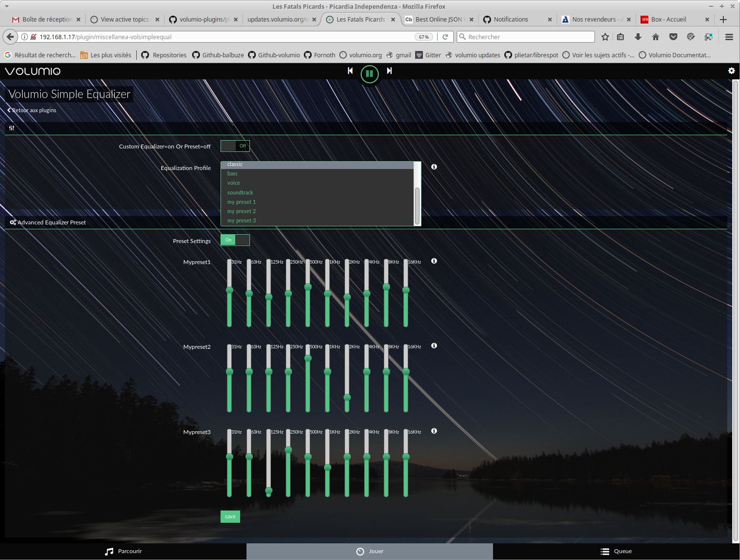
Task: Open Les plus visités bookmark folder
Action: click(x=105, y=55)
